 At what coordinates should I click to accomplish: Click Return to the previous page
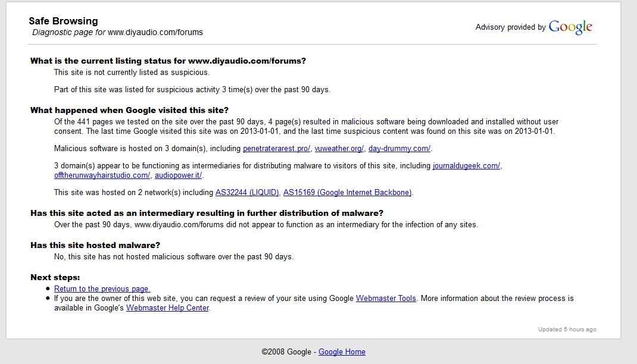coord(102,288)
